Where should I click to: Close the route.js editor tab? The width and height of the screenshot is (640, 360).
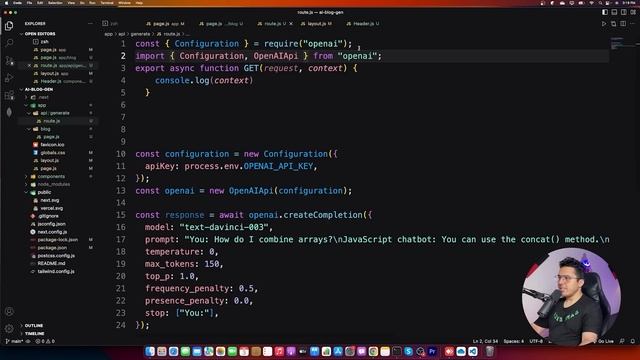[x=291, y=24]
